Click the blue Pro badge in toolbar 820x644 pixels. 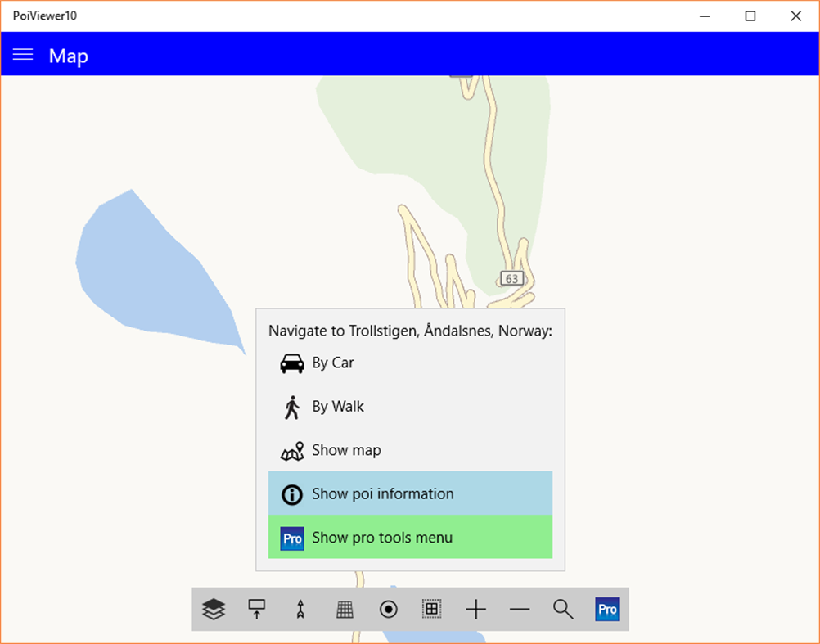tap(606, 609)
